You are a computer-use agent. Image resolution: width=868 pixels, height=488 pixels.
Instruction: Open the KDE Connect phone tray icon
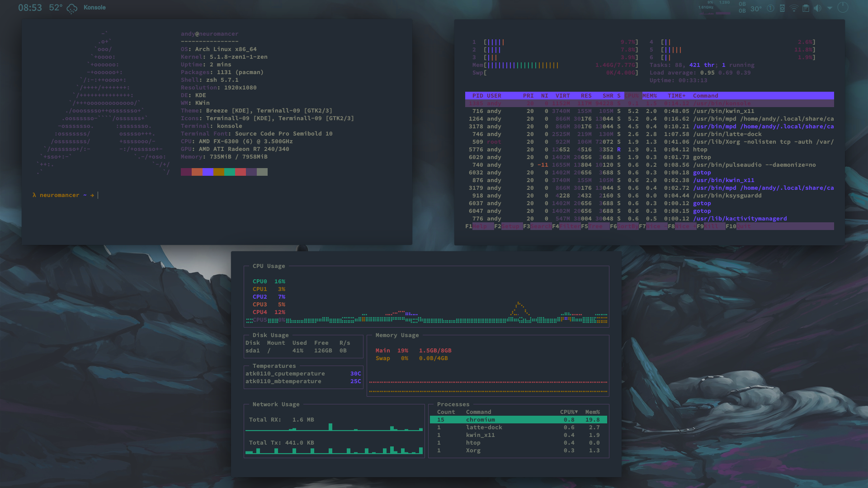pos(782,8)
